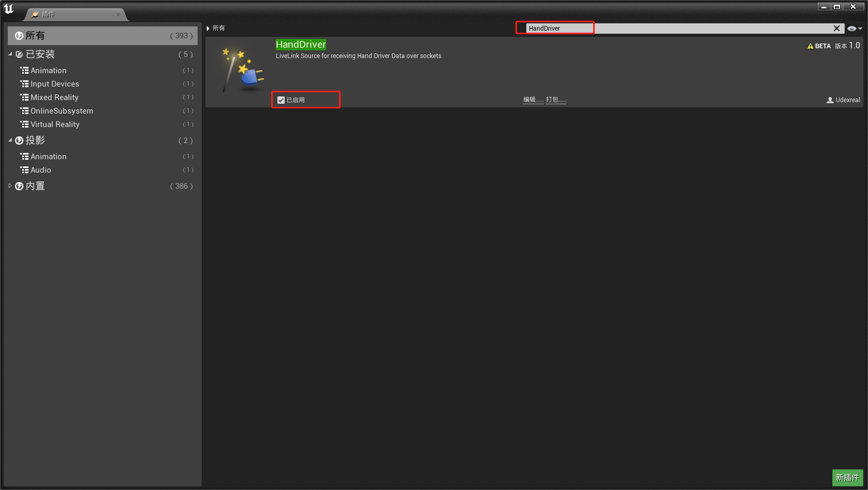The image size is (868, 490).
Task: Click the BETA warning triangle icon
Action: coord(810,46)
